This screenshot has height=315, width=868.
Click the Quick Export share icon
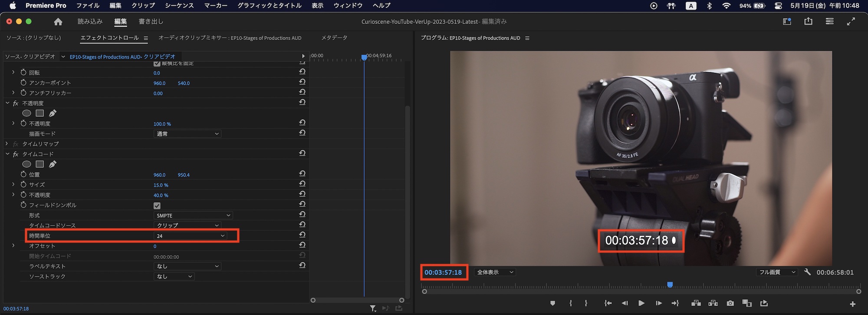808,21
